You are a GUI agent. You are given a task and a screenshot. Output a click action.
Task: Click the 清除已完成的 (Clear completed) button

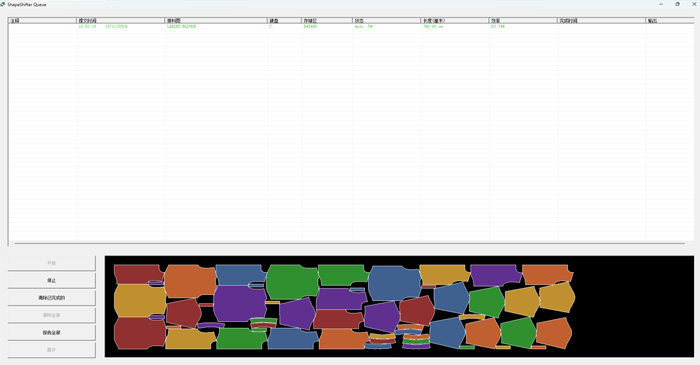[x=51, y=298]
